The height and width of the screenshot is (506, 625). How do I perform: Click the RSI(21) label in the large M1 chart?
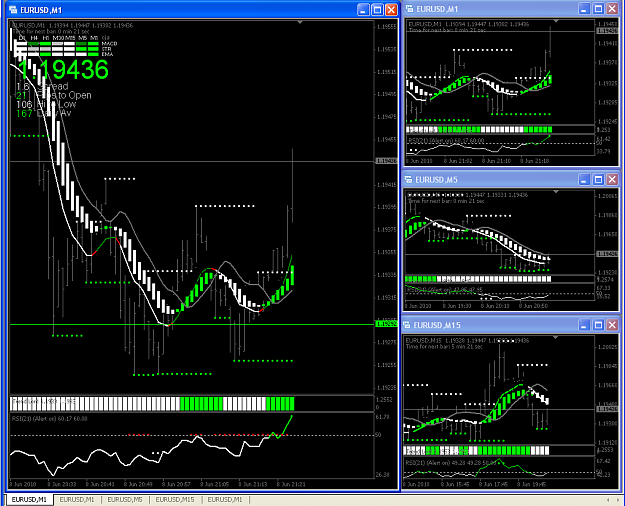50,419
